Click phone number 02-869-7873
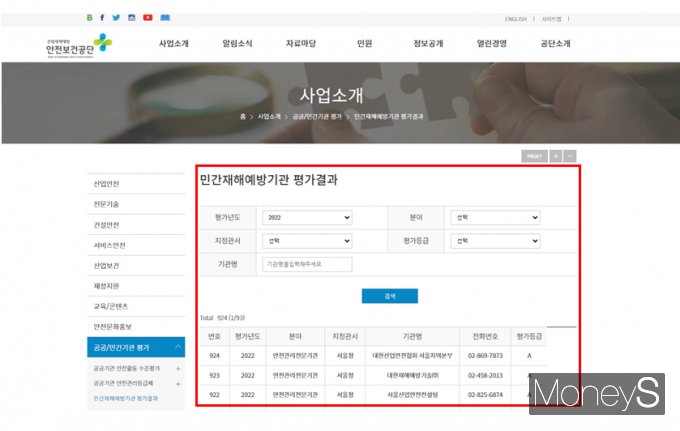The image size is (680, 431). tap(485, 356)
